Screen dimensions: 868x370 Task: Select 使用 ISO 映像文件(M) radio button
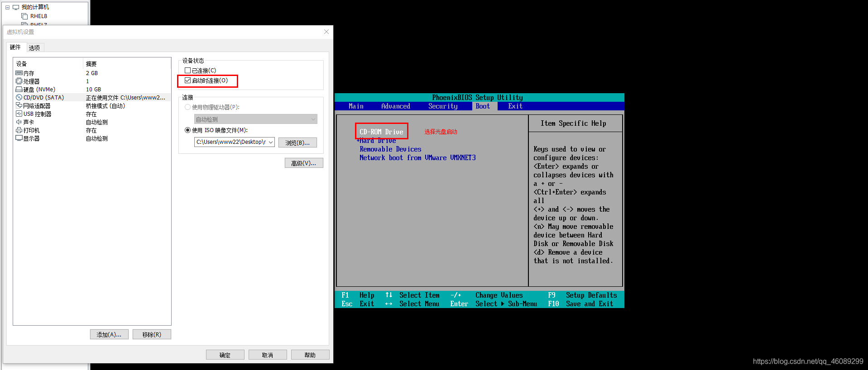(x=187, y=130)
